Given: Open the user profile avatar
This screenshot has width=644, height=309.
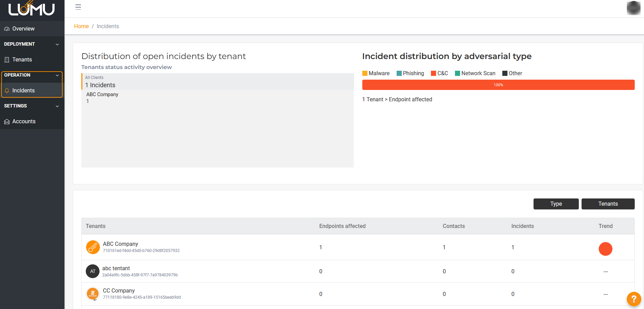Looking at the screenshot, I should coord(633,8).
